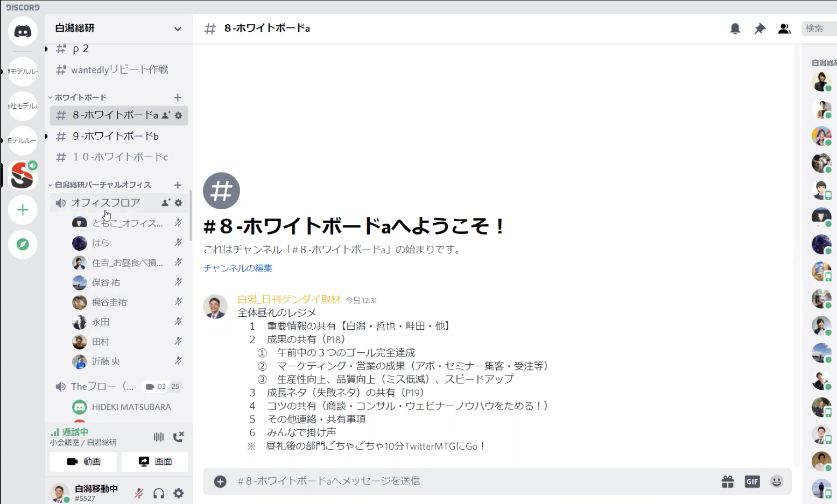Click the search field
This screenshot has width=837, height=504.
click(819, 29)
